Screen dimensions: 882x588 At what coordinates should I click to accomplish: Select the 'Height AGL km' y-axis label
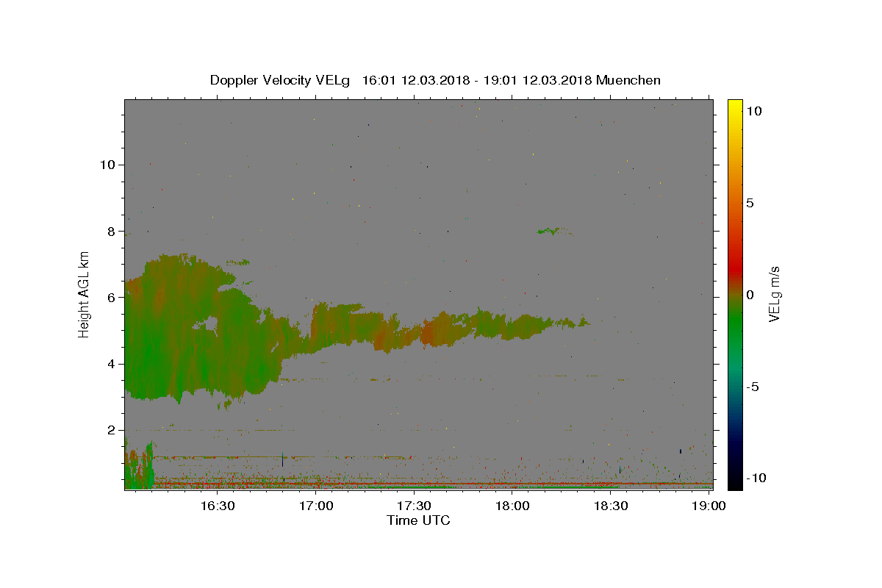pos(84,294)
